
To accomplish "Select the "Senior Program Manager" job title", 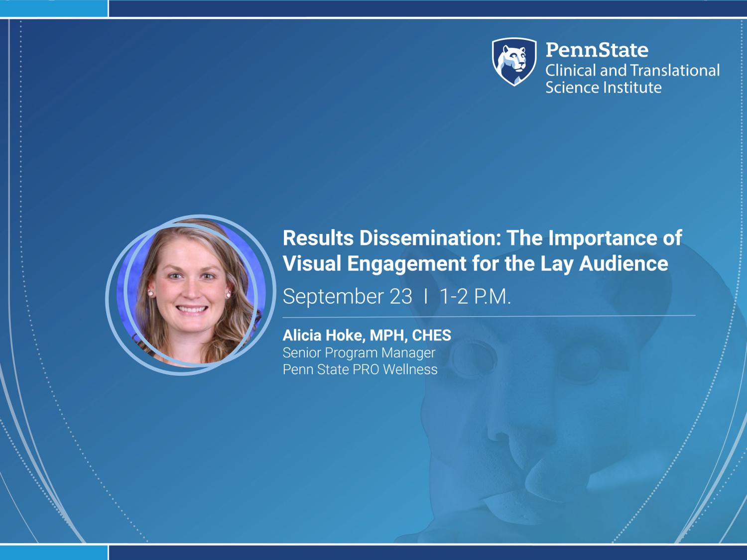I will [x=359, y=352].
